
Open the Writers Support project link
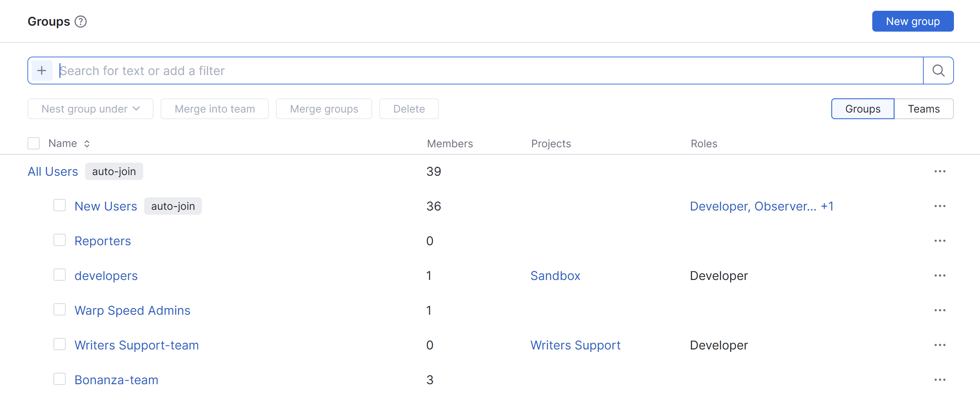[x=575, y=345]
